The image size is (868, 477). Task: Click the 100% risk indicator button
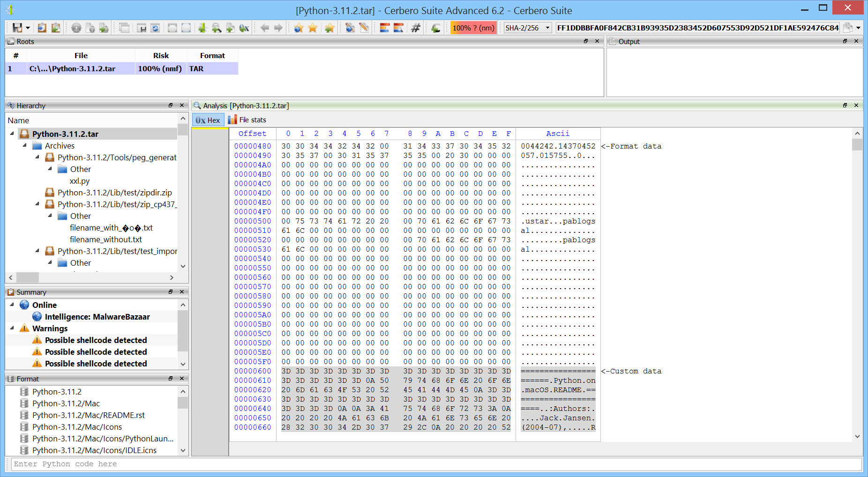click(x=473, y=28)
